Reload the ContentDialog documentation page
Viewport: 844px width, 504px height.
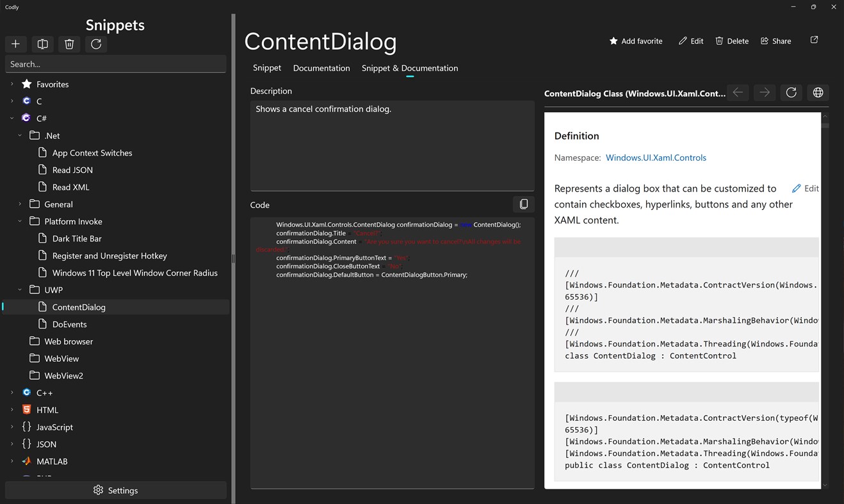click(x=791, y=93)
